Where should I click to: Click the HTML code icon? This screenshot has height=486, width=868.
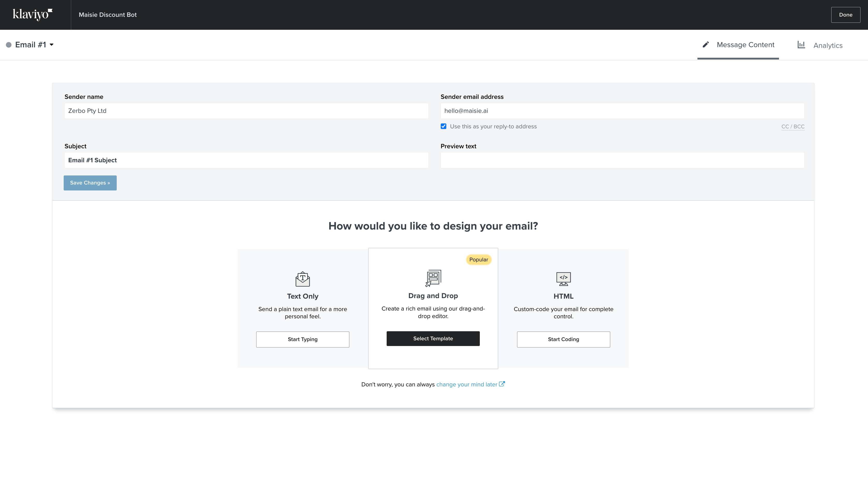(563, 278)
